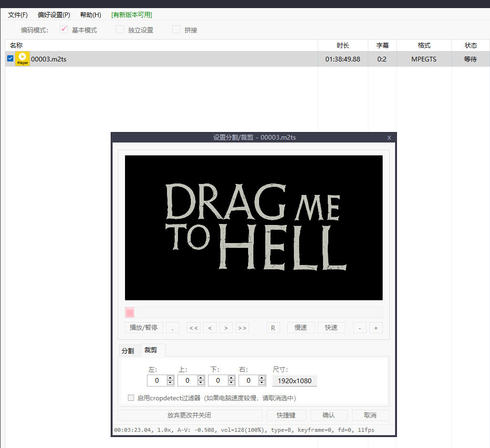Uncheck the 00003.m2ts file checkbox
490x448 pixels.
click(10, 58)
